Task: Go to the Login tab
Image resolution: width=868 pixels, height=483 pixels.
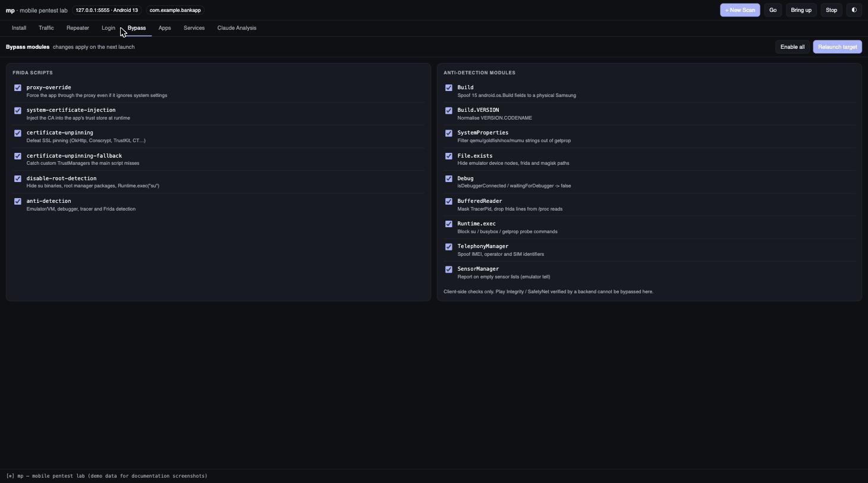Action: 108,28
